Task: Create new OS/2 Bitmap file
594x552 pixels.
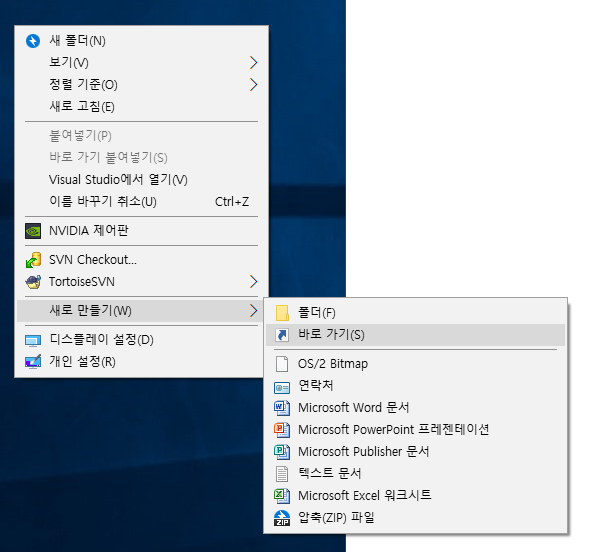Action: coord(415,364)
